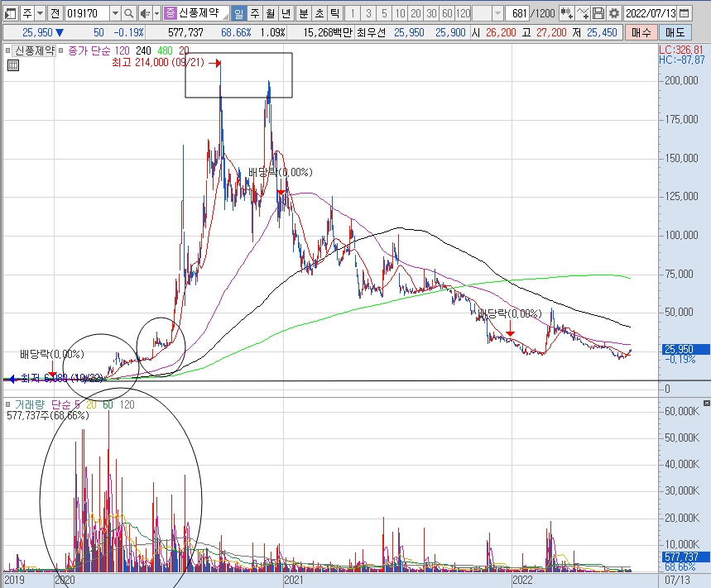
Task: Click the grid table icon under legend
Action: pos(13,65)
